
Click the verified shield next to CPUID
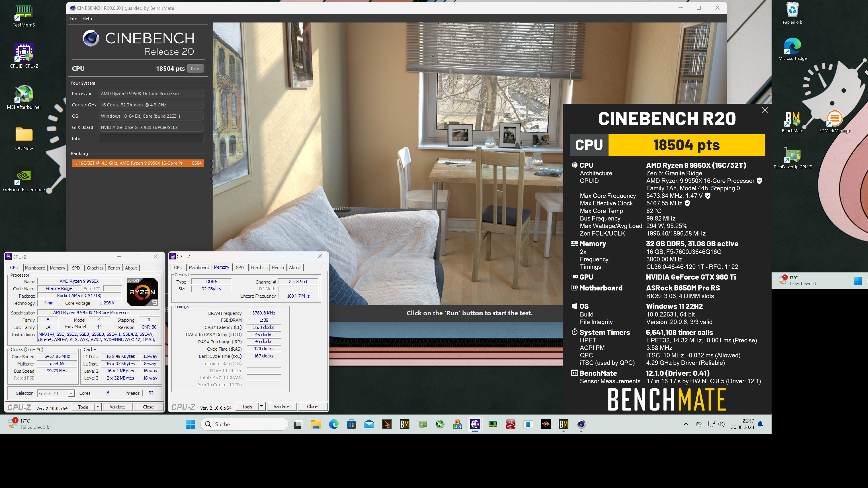point(759,181)
